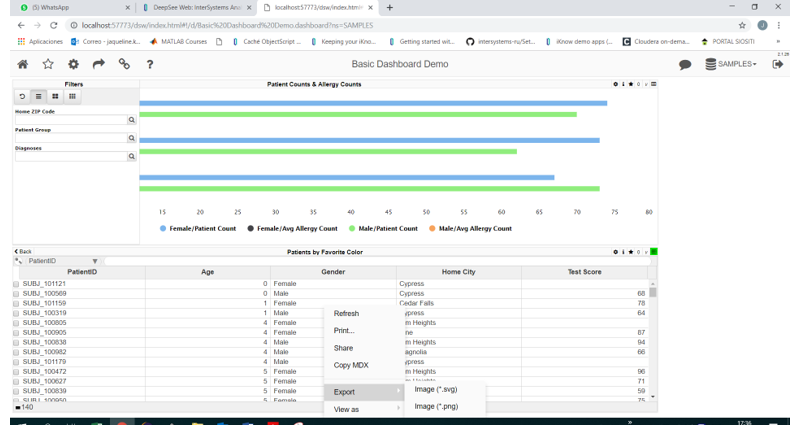Image resolution: width=803 pixels, height=425 pixels.
Task: Toggle Male/Patient Count legend series
Action: (384, 229)
